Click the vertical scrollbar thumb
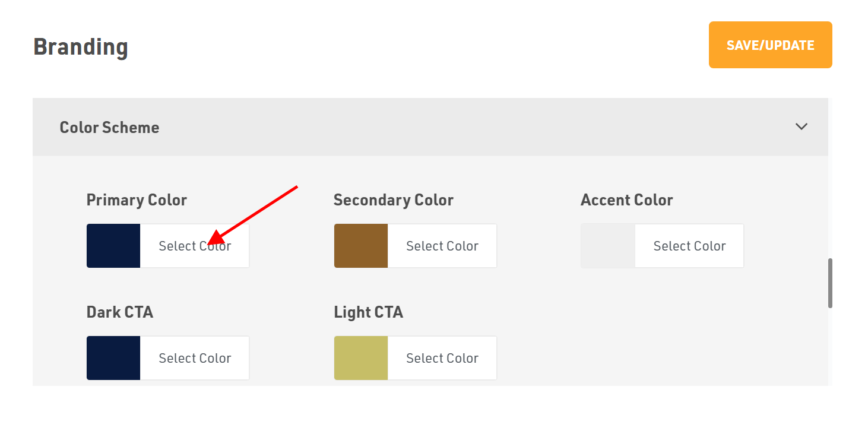The height and width of the screenshot is (434, 868). point(830,283)
